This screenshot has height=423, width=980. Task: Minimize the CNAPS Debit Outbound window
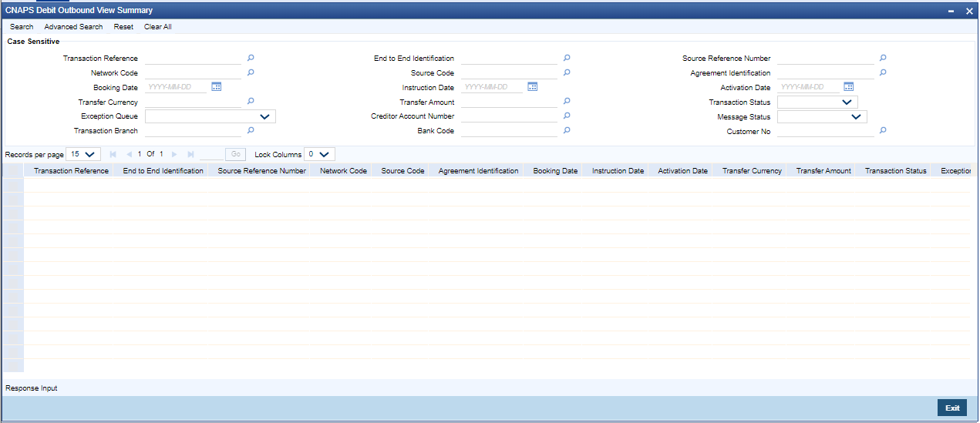click(951, 11)
